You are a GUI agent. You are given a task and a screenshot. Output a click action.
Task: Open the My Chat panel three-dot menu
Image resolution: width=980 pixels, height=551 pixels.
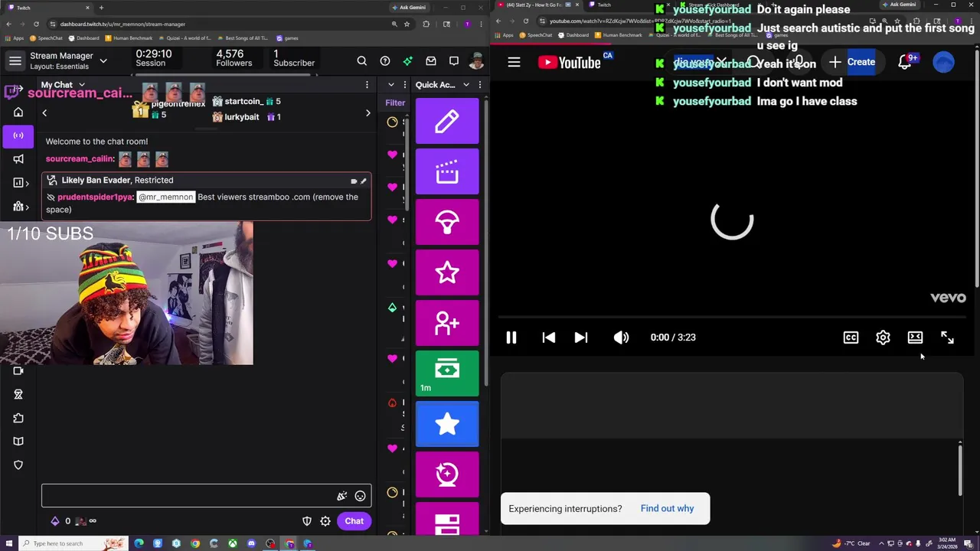367,85
